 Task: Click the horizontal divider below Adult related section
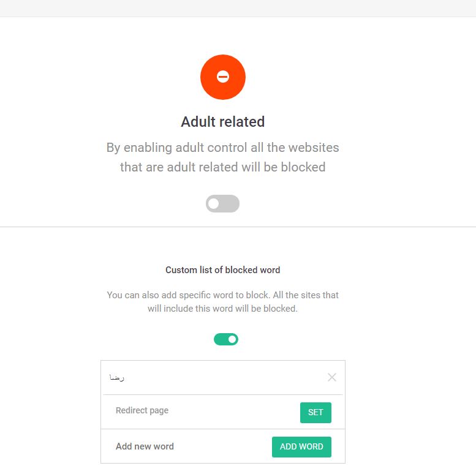coord(238,227)
